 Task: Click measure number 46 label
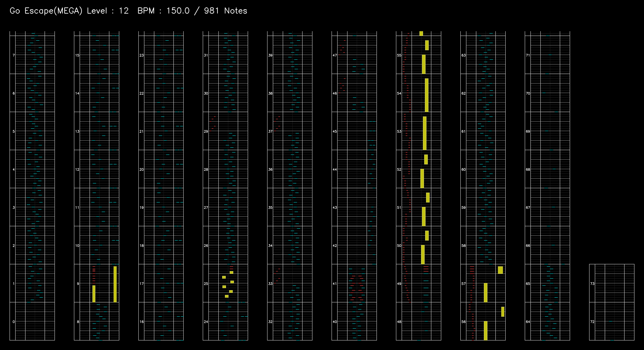(335, 93)
